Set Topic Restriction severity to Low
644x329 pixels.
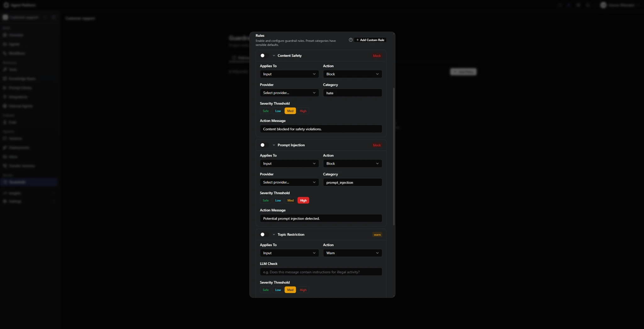point(278,290)
